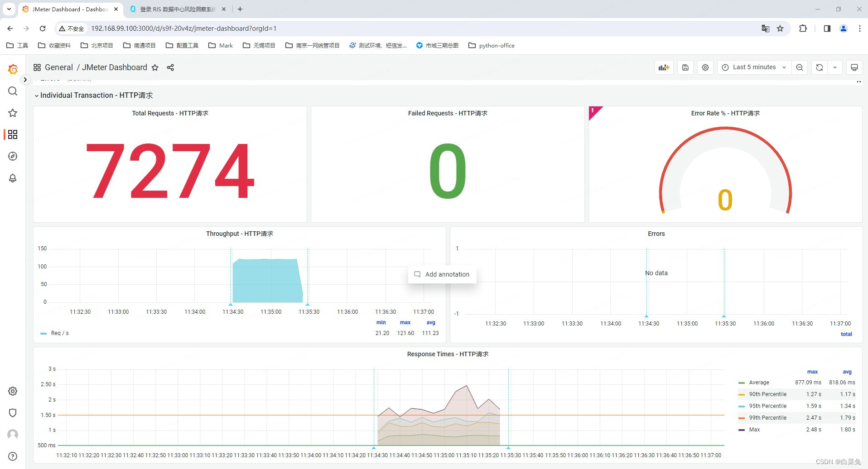This screenshot has width=868, height=469.
Task: Click Add annotation popup option
Action: pyautogui.click(x=442, y=274)
